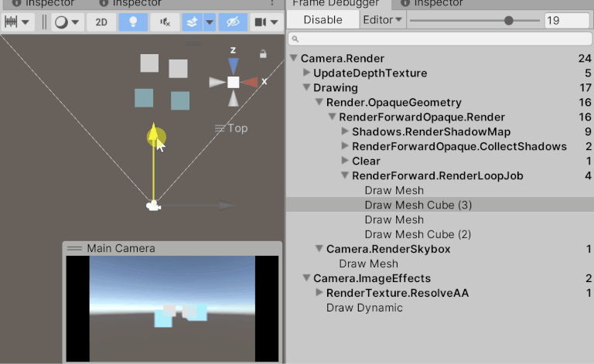Collapse the RenderForward.RenderLoopJob node
The height and width of the screenshot is (364, 594).
tap(345, 176)
